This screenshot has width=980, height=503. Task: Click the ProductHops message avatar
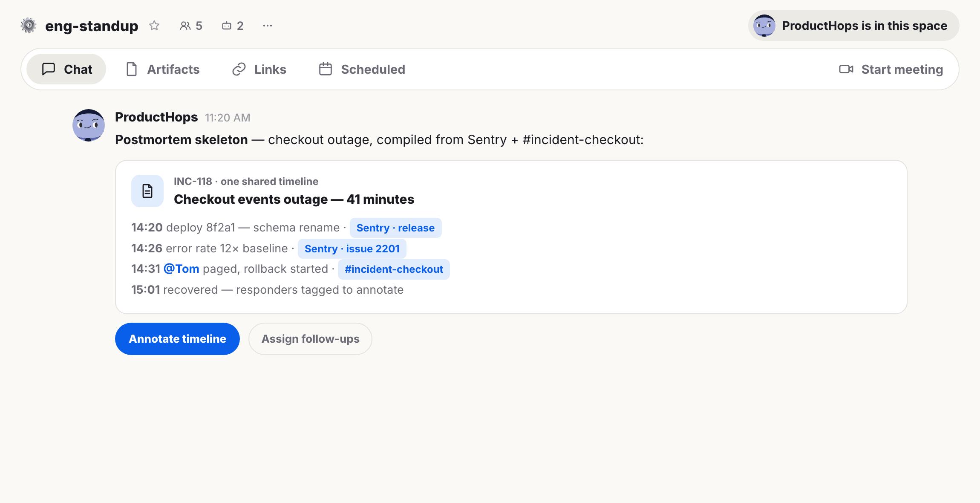89,125
